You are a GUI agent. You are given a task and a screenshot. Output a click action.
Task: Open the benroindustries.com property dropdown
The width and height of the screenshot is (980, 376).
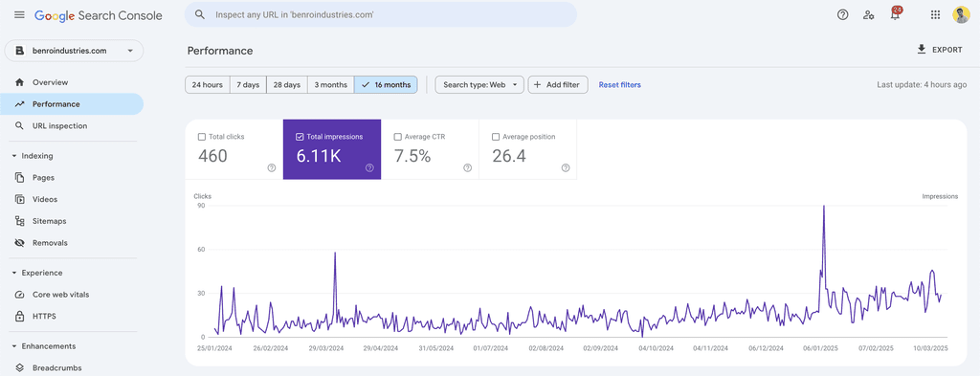[74, 52]
